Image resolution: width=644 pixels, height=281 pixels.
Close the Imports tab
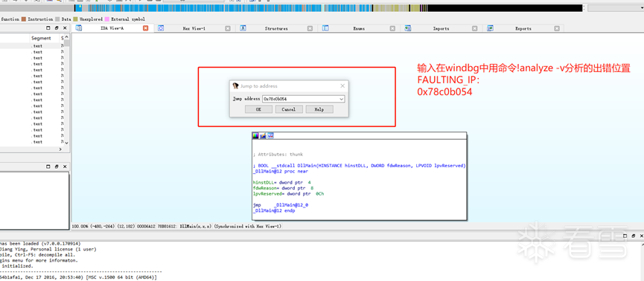coord(474,28)
